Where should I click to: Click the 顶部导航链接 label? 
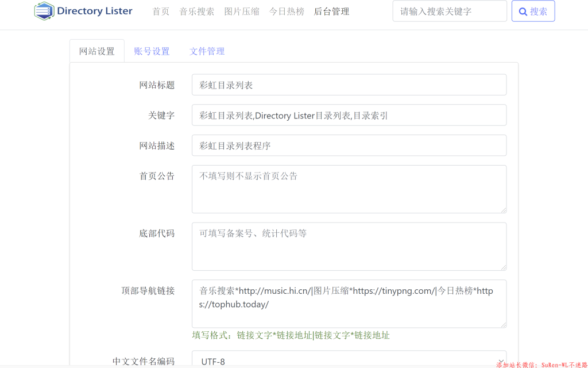[148, 290]
